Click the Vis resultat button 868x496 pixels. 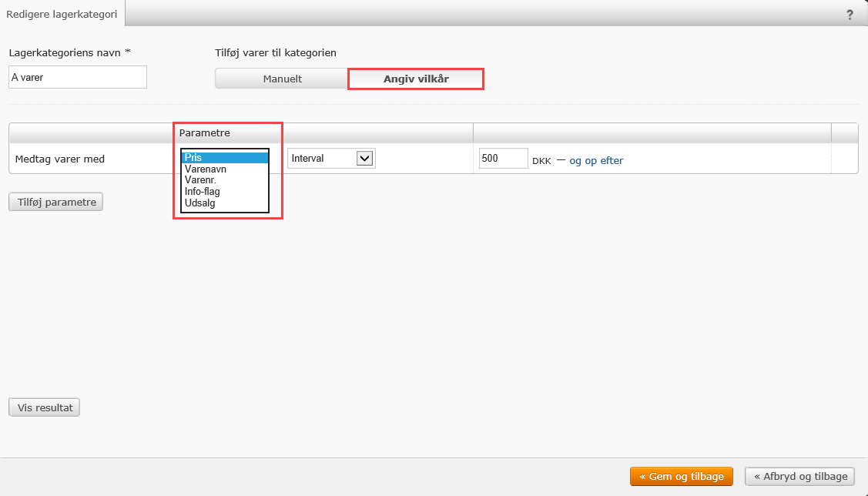(44, 407)
